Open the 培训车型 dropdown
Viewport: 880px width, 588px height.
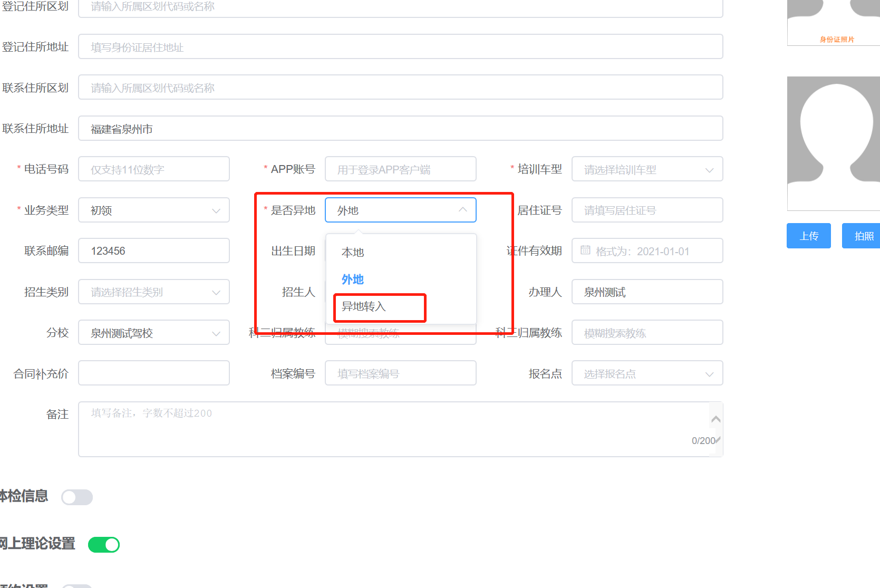click(647, 169)
